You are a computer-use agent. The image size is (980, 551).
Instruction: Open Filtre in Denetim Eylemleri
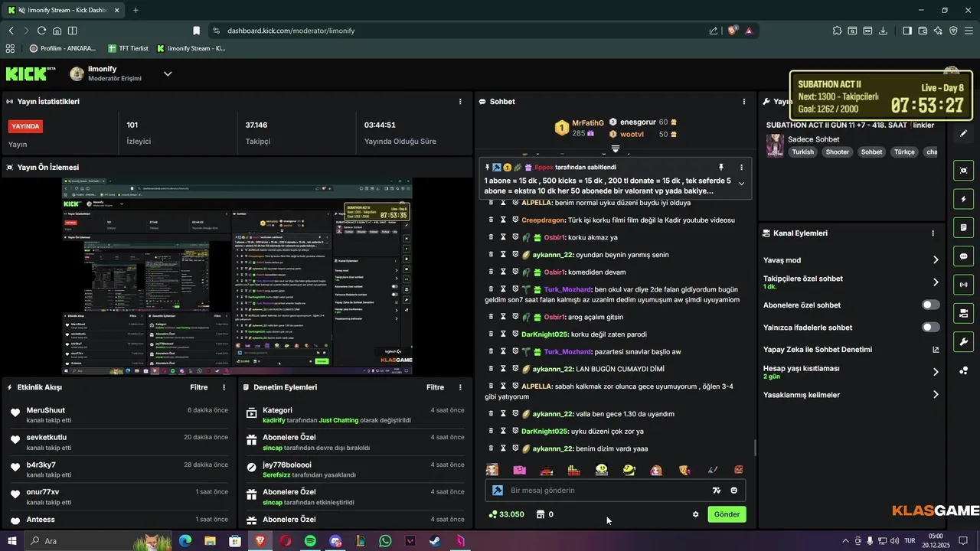435,387
